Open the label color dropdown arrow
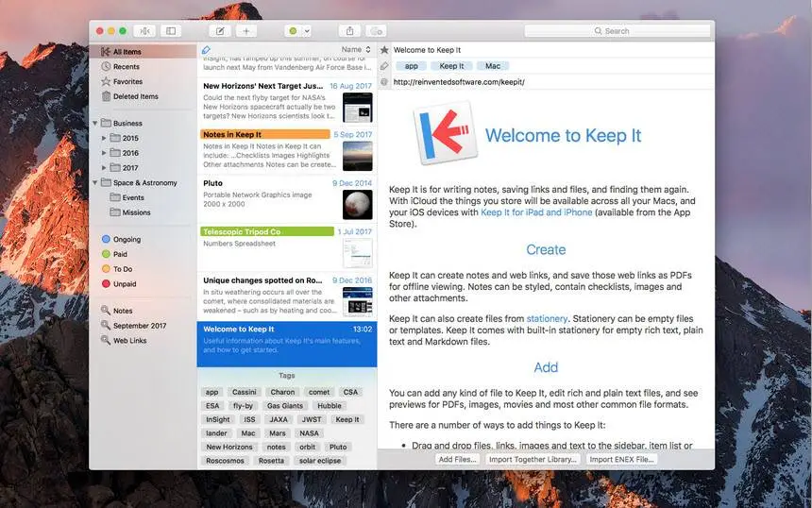This screenshot has width=812, height=508. point(307,31)
